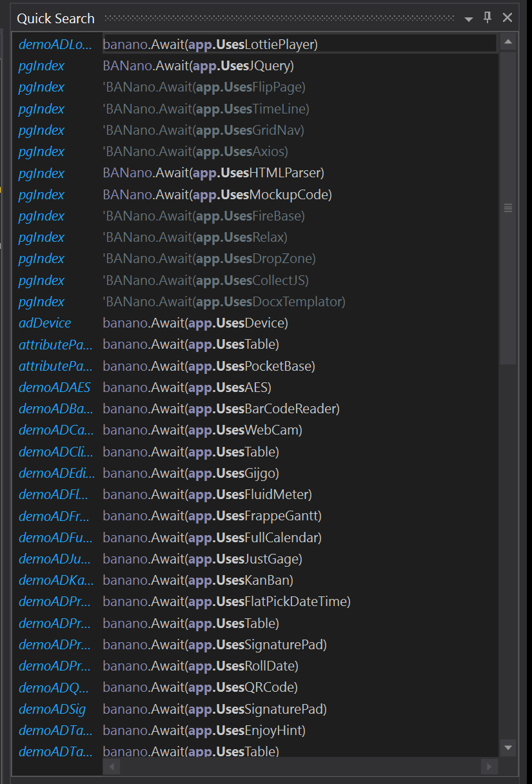The width and height of the screenshot is (532, 784).
Task: Select the UsesRelax result
Action: pos(195,237)
